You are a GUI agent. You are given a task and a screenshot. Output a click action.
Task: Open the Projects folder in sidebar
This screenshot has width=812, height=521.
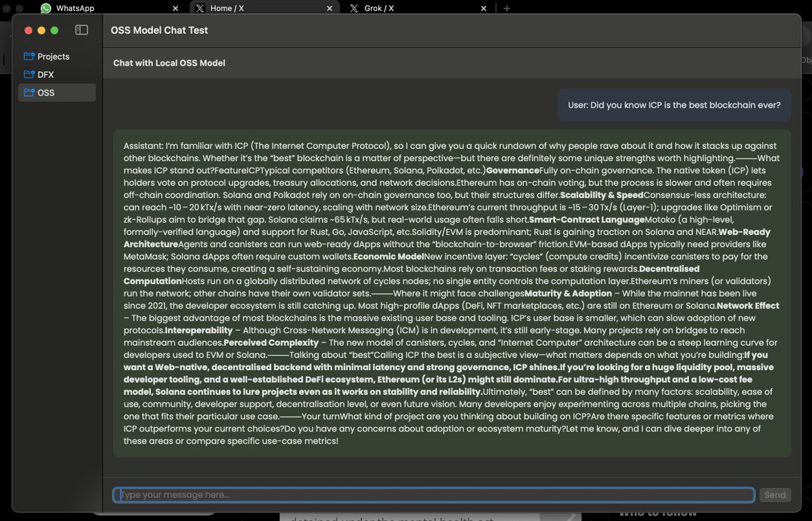57,56
